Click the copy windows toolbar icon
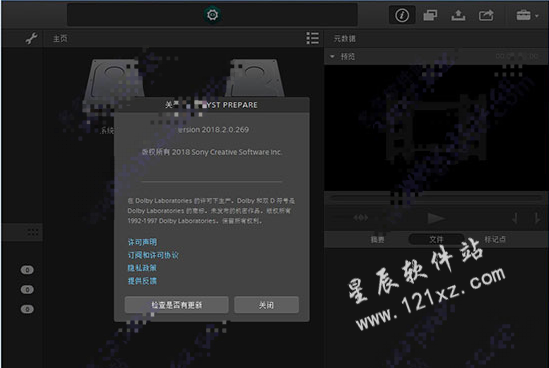The height and width of the screenshot is (368, 549). coord(430,15)
